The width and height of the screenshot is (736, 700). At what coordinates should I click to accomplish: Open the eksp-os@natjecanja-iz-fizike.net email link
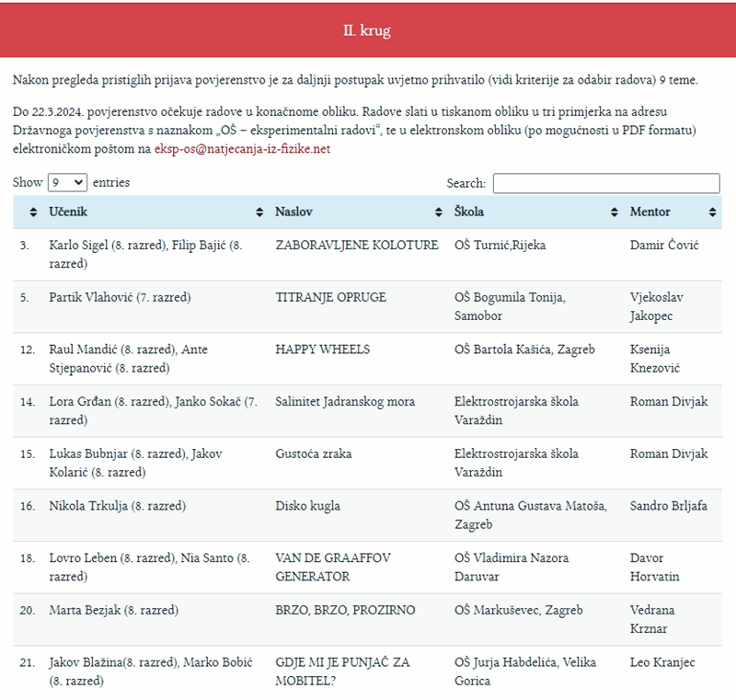click(x=242, y=149)
